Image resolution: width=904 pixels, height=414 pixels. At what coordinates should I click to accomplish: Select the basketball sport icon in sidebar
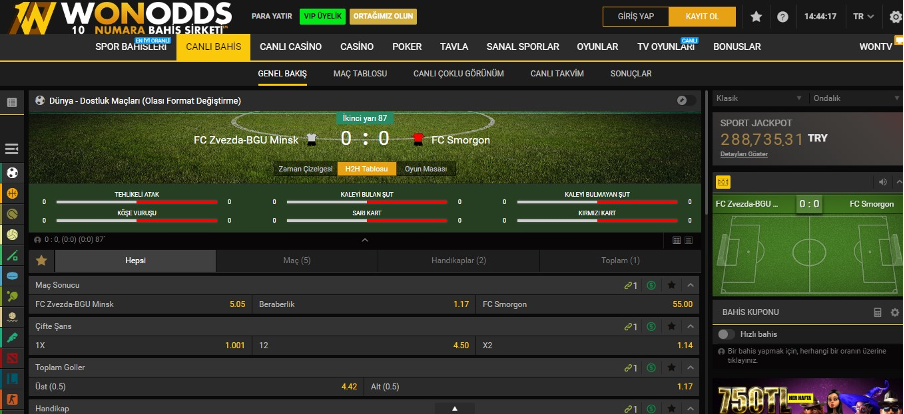tap(12, 193)
